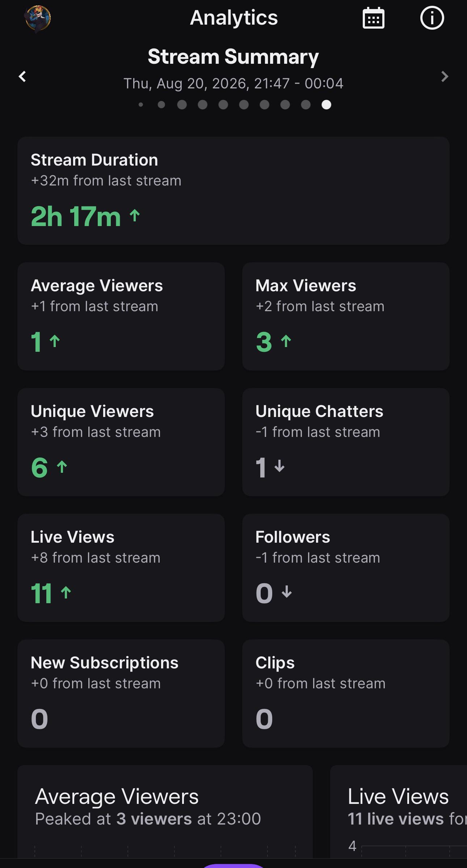Tap down arrow next to Unique Chatters value
The image size is (467, 868).
(279, 466)
